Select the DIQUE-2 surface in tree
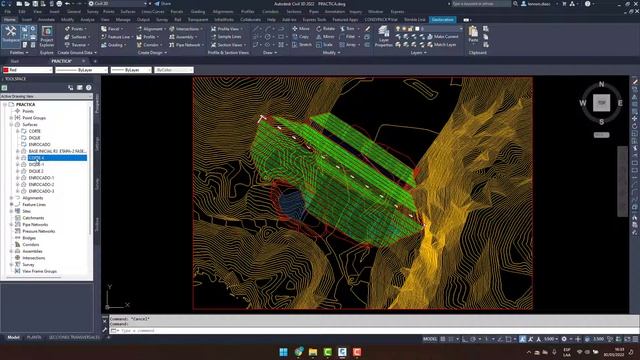This screenshot has width=640, height=360. (x=36, y=171)
